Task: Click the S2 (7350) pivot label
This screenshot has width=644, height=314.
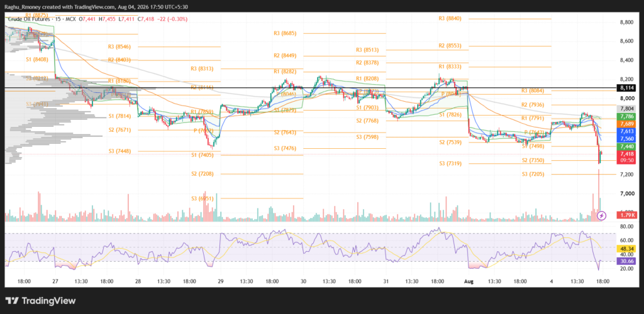Action: point(534,160)
